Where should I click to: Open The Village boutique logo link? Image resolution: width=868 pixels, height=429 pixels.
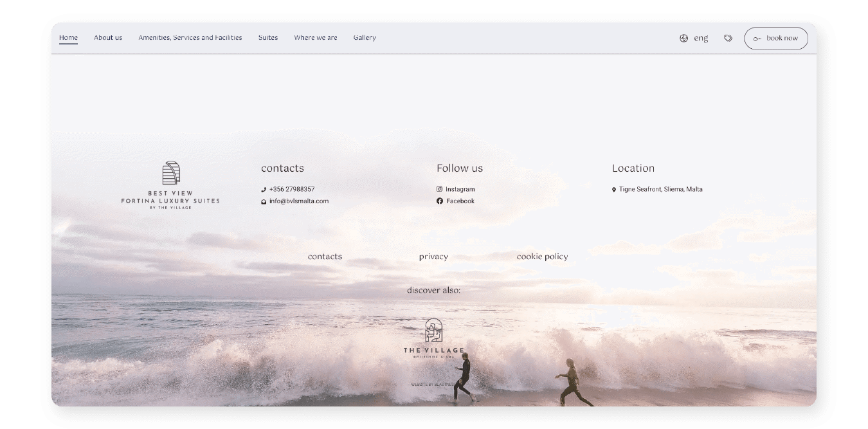click(x=433, y=338)
